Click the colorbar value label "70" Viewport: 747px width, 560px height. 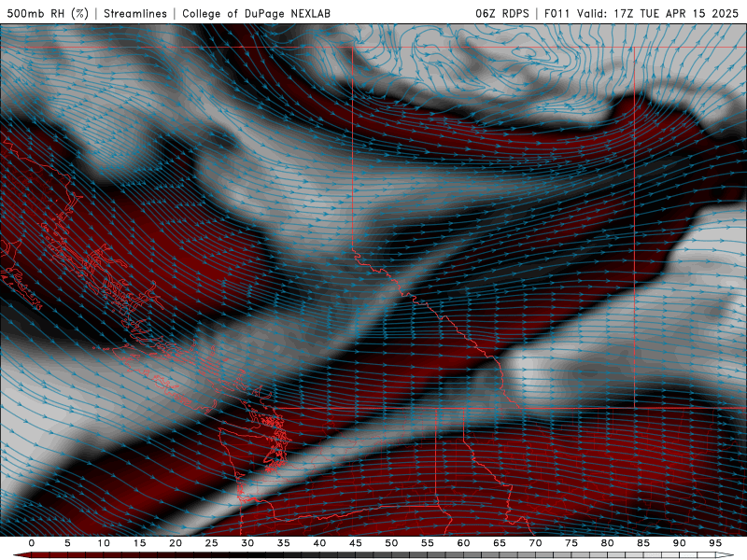(x=535, y=543)
